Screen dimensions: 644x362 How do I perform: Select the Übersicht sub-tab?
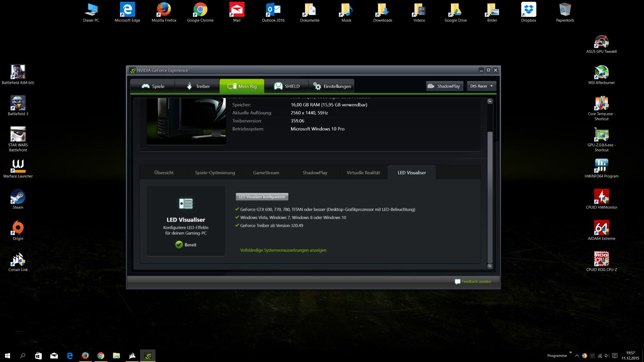pyautogui.click(x=164, y=173)
